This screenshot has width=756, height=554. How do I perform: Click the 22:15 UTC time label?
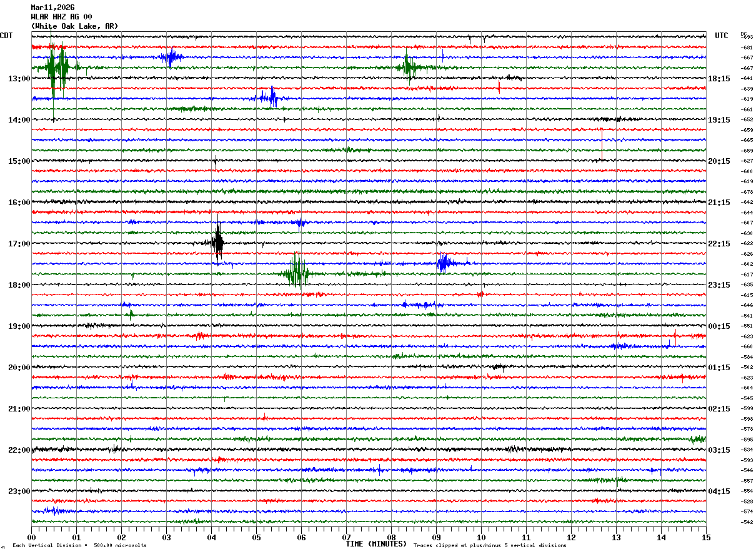coord(719,244)
